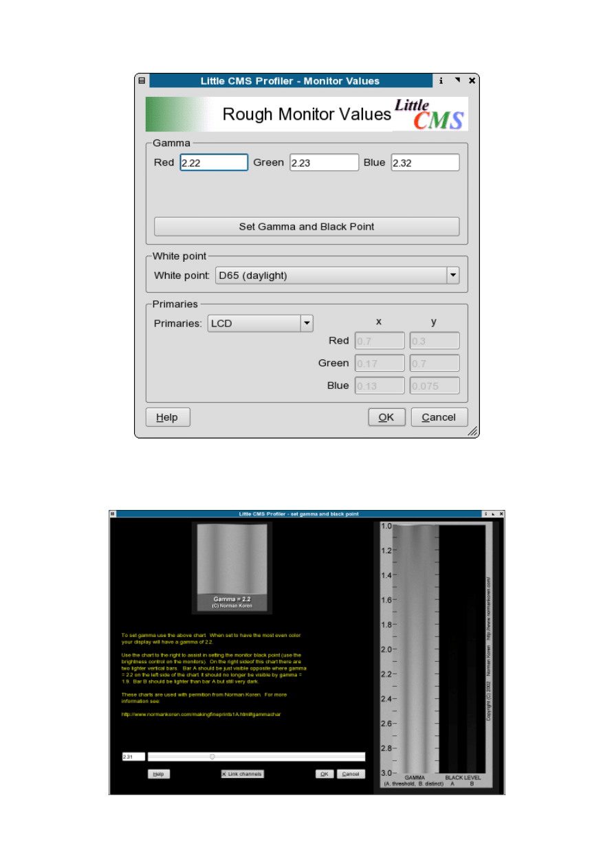Focus the Green gamma input field
Image resolution: width=614 pixels, height=868 pixels.
click(324, 163)
